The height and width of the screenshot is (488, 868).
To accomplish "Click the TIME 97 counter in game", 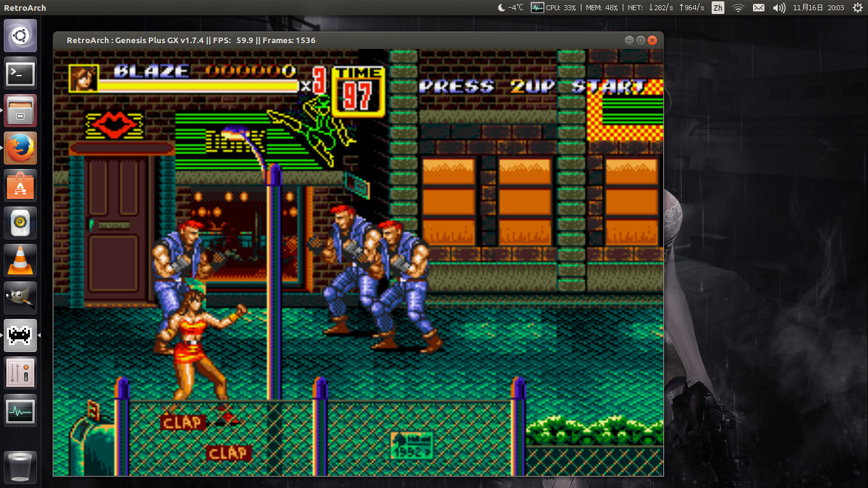I will click(358, 90).
